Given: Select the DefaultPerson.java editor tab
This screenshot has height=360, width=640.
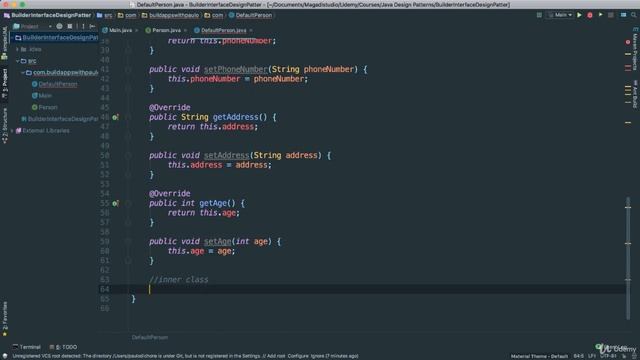Looking at the screenshot, I should coord(224,31).
